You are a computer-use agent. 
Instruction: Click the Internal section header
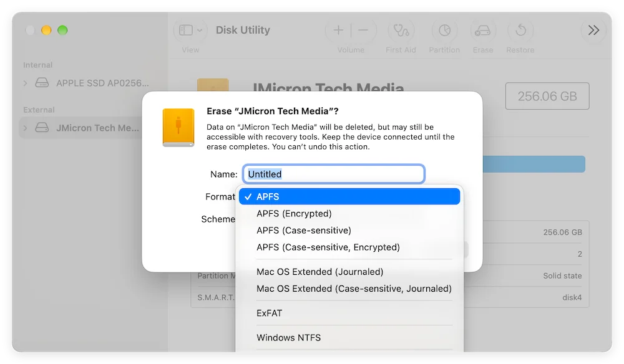point(38,65)
